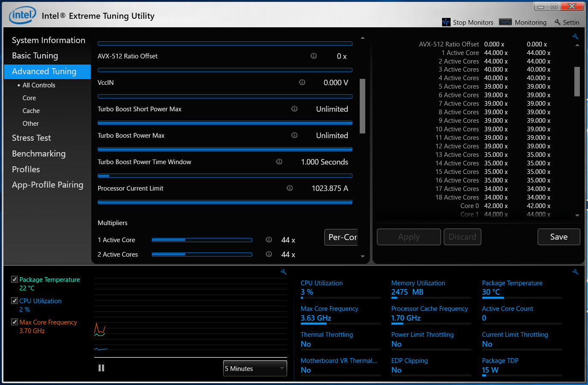Click Stop Monitors label

click(473, 22)
